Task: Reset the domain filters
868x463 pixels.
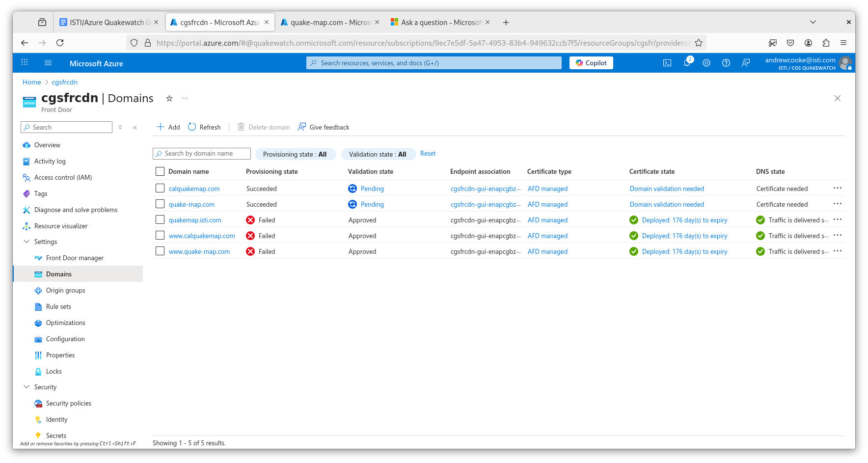Action: coord(428,154)
